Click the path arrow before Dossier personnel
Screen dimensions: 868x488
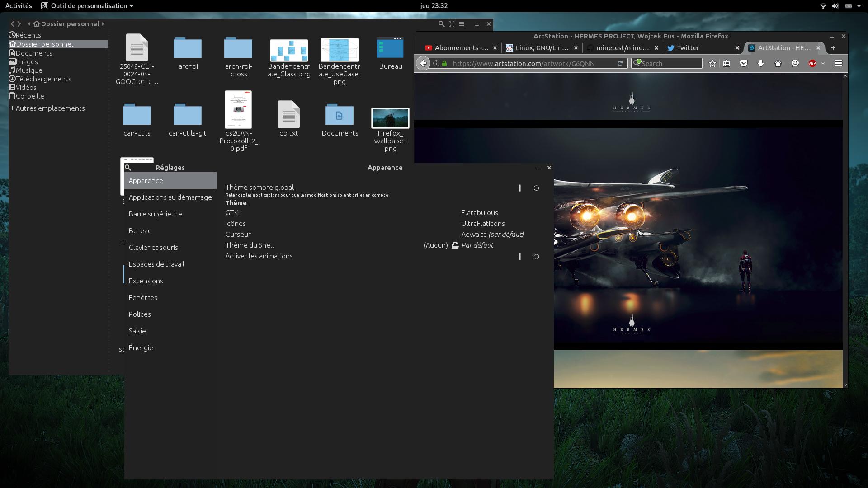pos(29,24)
